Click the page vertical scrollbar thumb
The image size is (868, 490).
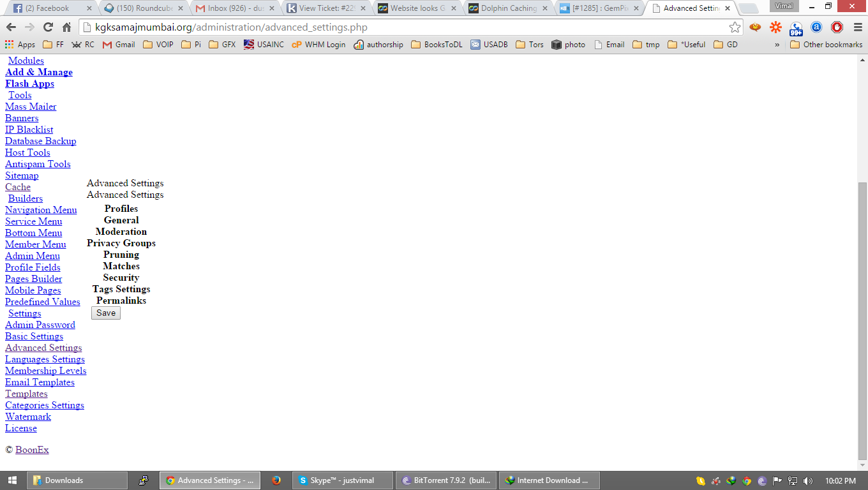tap(862, 320)
